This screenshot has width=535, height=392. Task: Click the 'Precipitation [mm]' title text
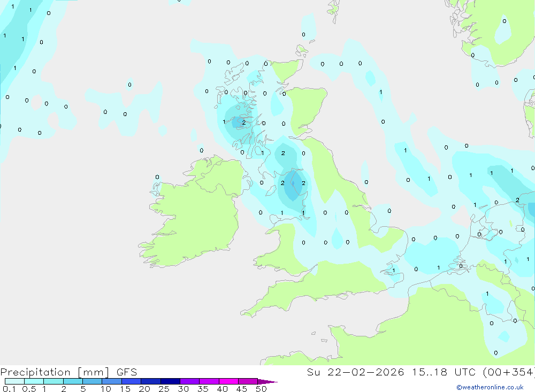pyautogui.click(x=55, y=372)
